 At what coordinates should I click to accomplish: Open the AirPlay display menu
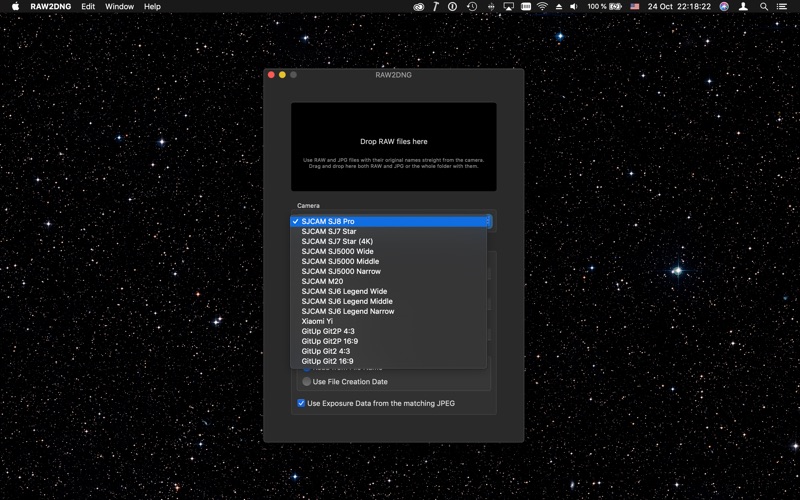509,7
